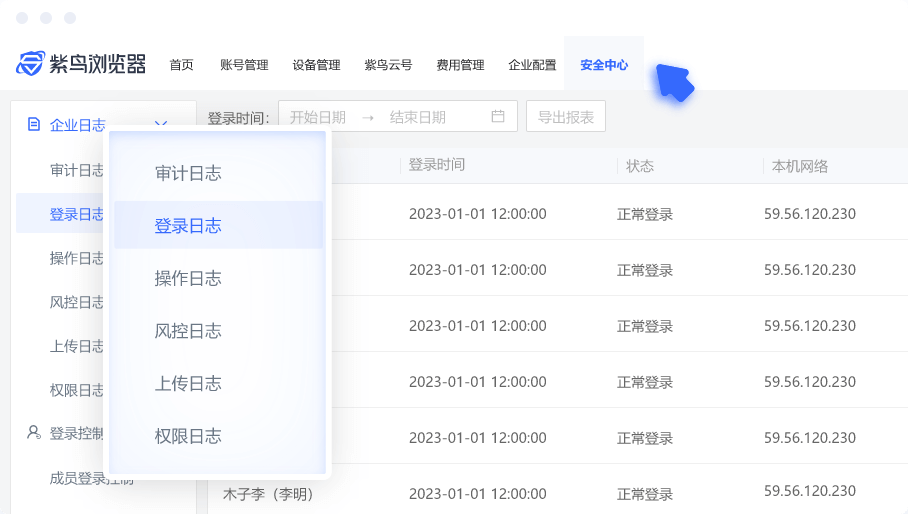908x514 pixels.
Task: Click the document icon beside 企业日志
Action: 34,125
